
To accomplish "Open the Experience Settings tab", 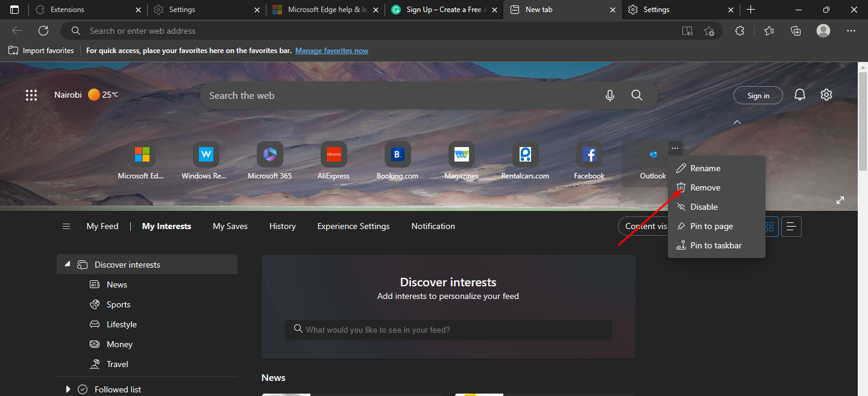I will point(354,226).
